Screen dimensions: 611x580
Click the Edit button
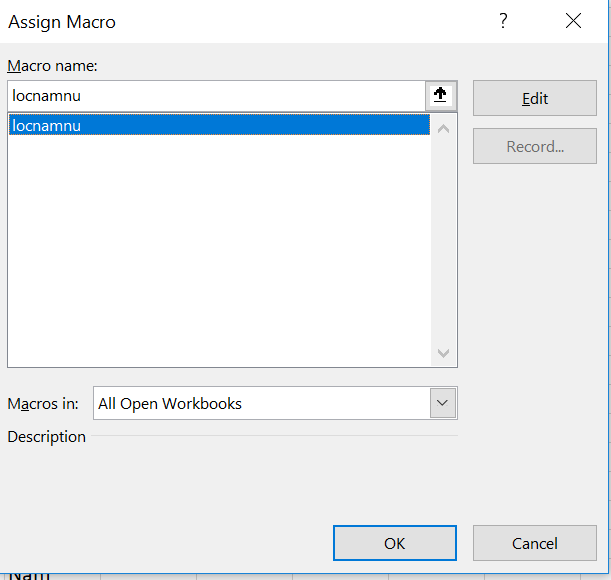tap(534, 98)
